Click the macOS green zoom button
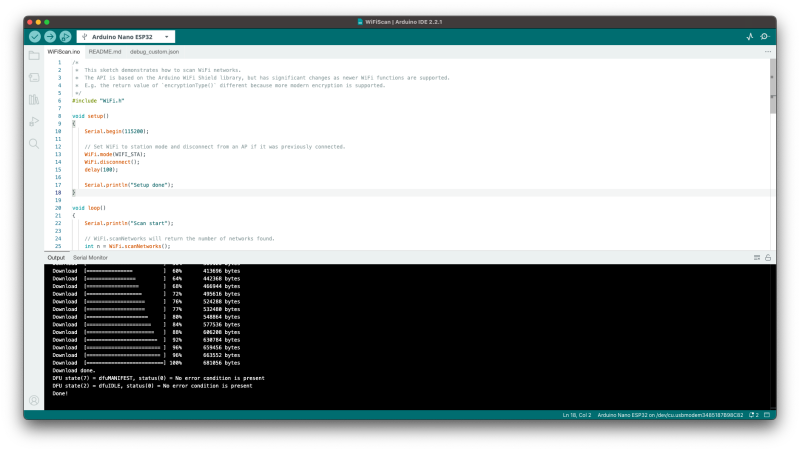 pos(47,22)
